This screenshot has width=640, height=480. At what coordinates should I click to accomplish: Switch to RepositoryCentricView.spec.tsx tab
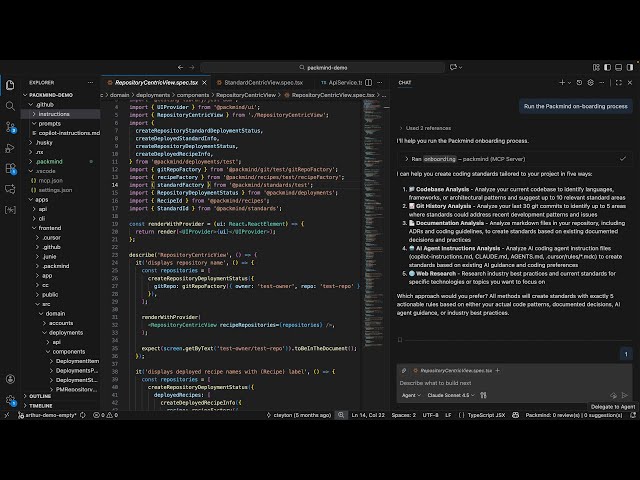(x=156, y=82)
